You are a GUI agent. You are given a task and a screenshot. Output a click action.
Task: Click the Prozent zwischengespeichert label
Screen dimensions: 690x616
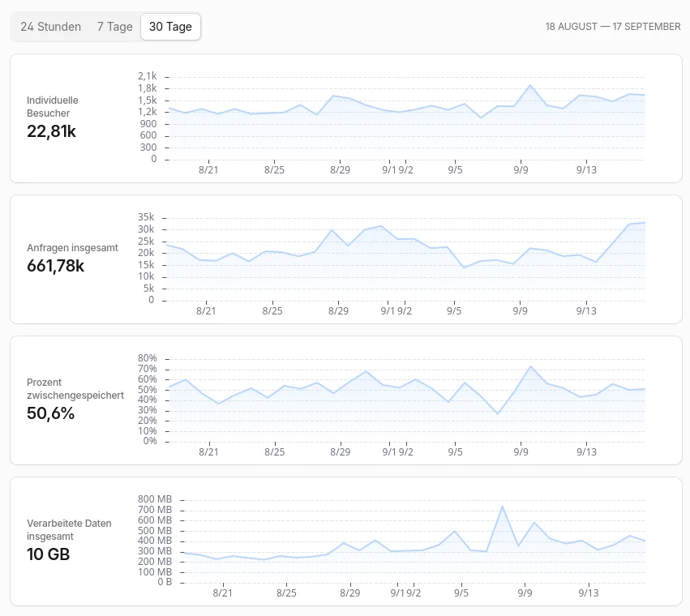75,388
